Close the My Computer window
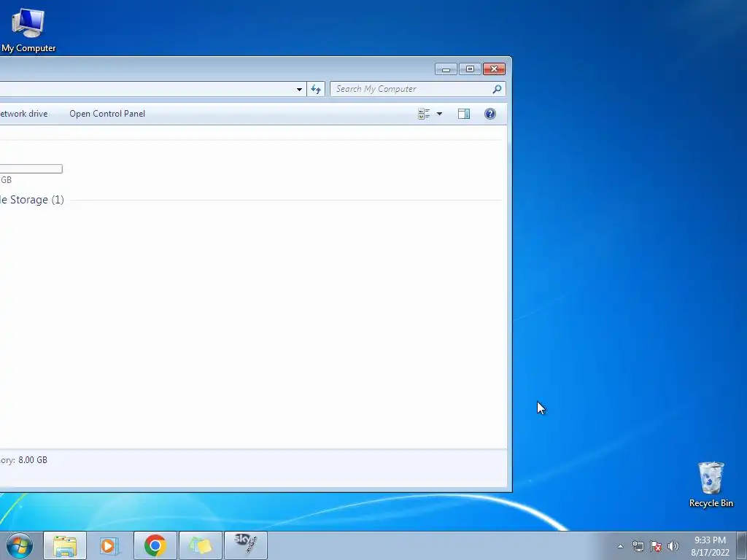This screenshot has height=560, width=747. click(494, 69)
